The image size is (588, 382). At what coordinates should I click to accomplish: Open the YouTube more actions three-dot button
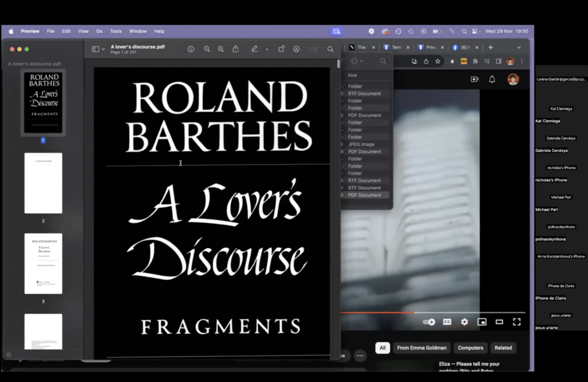(x=360, y=356)
